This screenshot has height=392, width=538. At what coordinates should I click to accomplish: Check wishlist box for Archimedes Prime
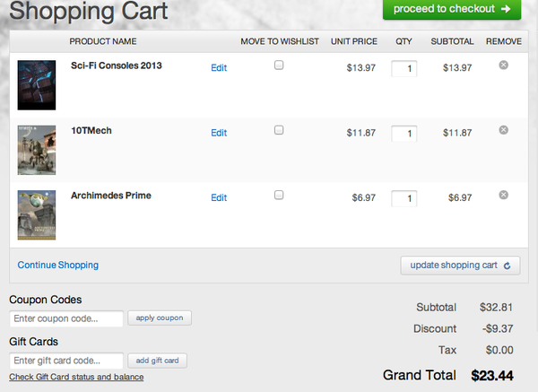tap(279, 195)
